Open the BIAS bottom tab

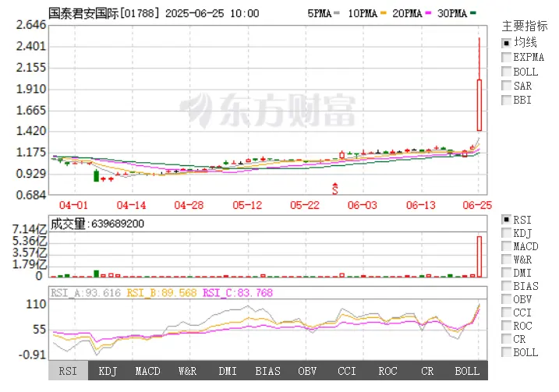click(267, 371)
